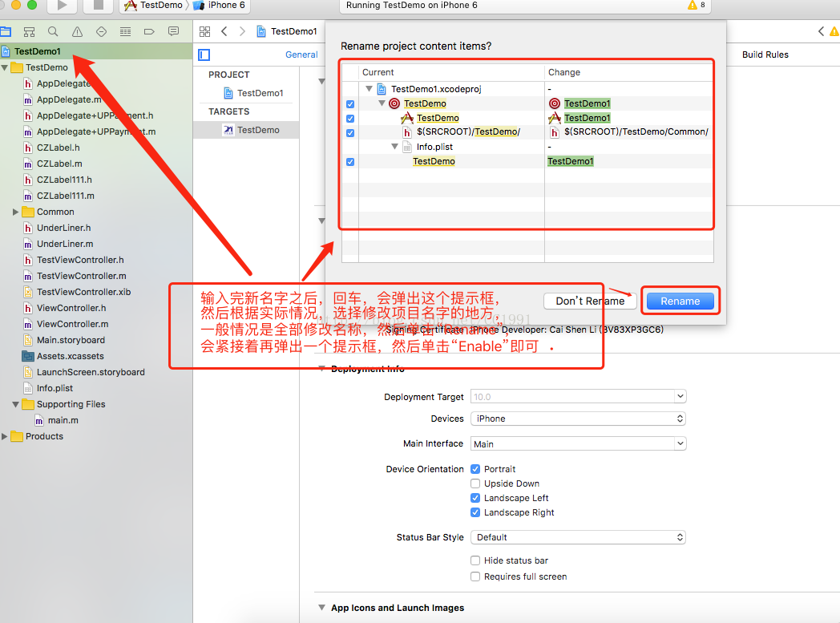Select the TestDemo scheme in toolbar
Image resolution: width=840 pixels, height=623 pixels.
(x=154, y=6)
